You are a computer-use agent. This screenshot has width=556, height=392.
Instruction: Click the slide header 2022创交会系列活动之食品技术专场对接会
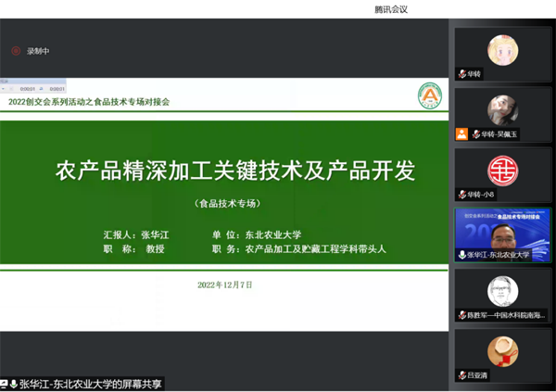click(89, 102)
